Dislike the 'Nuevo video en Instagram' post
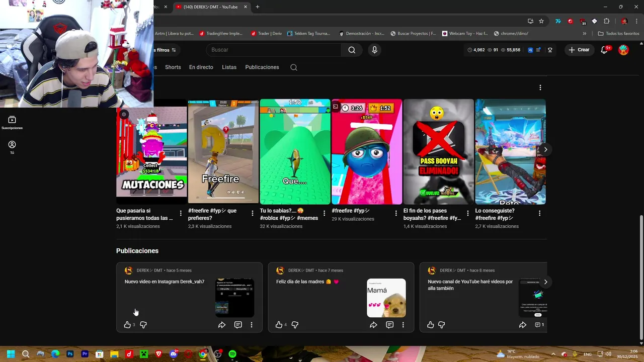Screen dimensions: 644x362 [143, 325]
